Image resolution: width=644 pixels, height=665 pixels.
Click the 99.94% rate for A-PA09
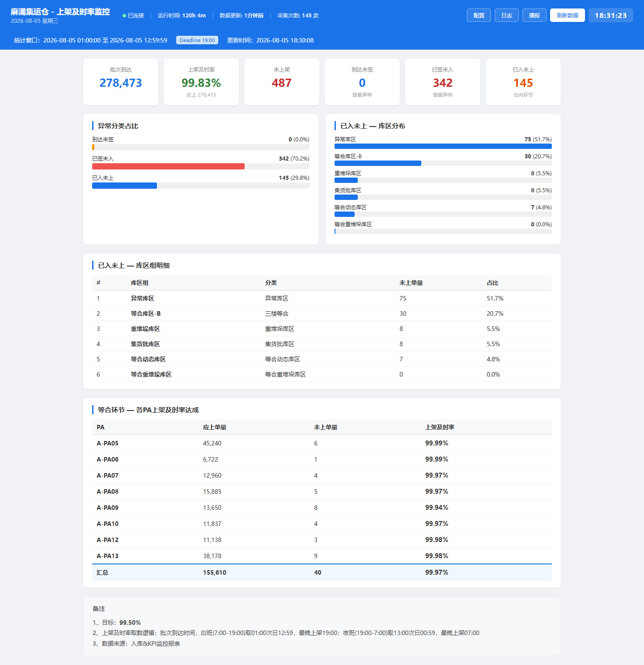coord(436,508)
